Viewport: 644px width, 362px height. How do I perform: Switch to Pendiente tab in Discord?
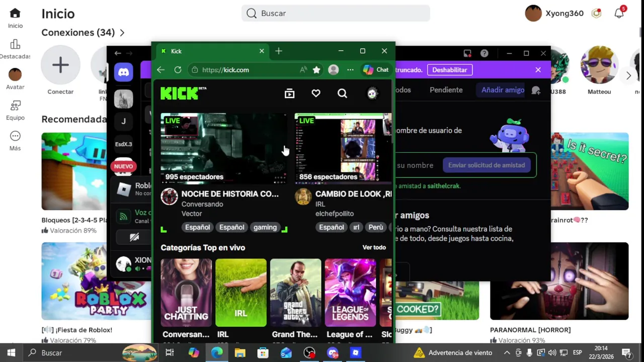coord(446,90)
